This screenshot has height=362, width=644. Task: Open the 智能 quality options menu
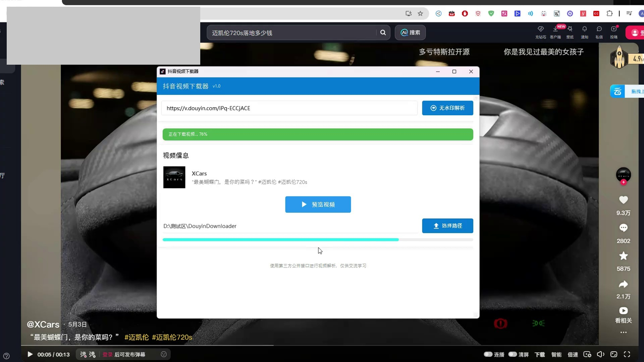click(556, 355)
